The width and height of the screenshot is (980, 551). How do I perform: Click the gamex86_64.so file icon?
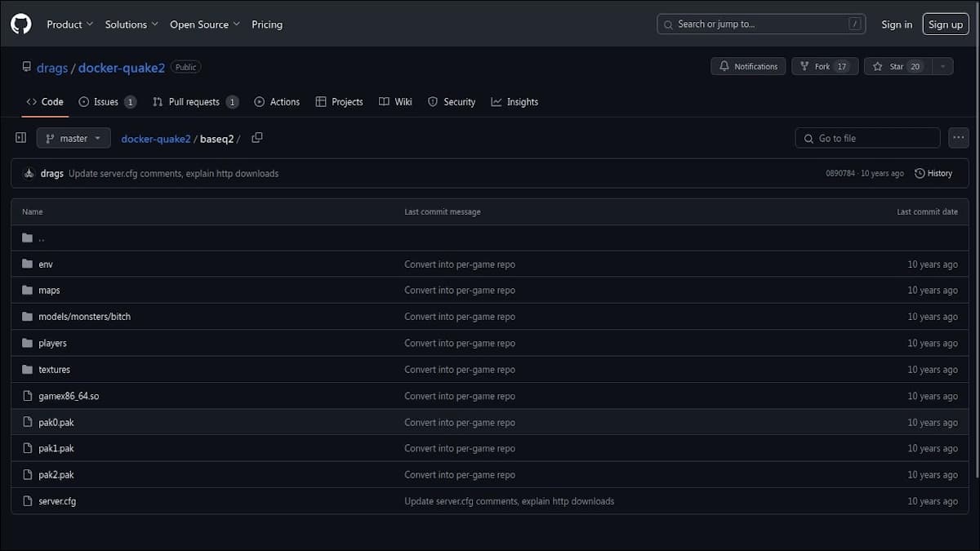pos(28,396)
